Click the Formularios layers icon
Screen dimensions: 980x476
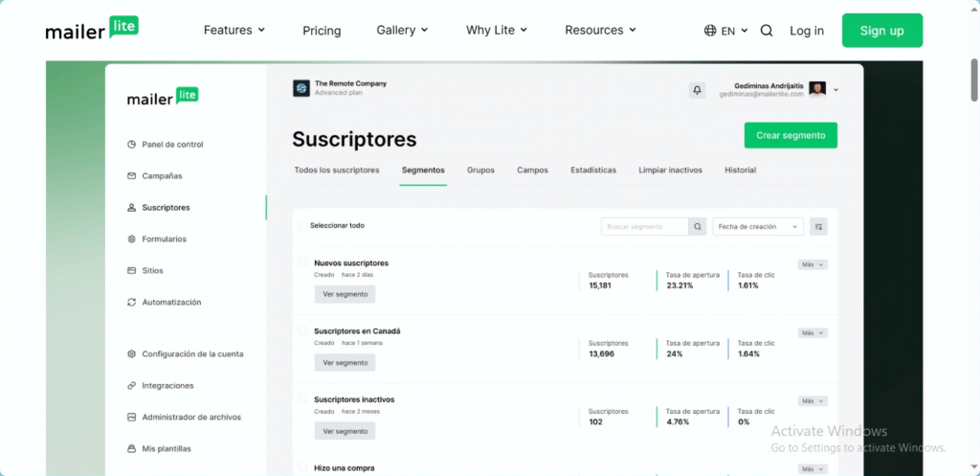(131, 238)
